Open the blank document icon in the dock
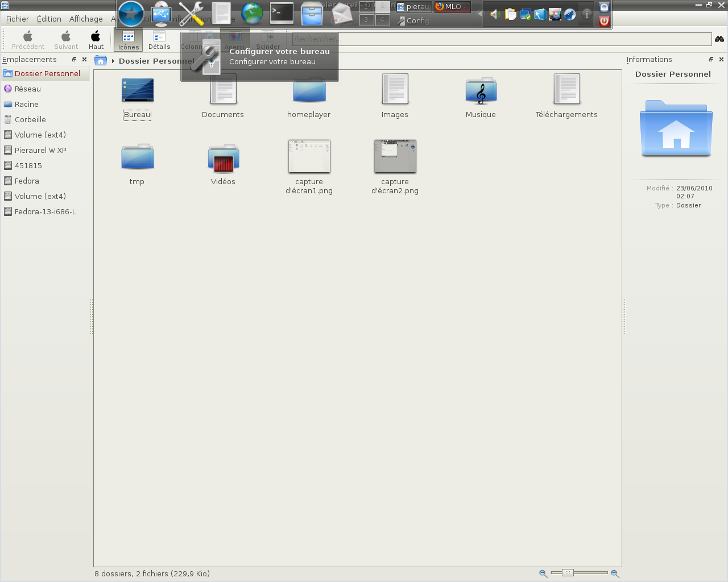The height and width of the screenshot is (582, 728). click(222, 14)
